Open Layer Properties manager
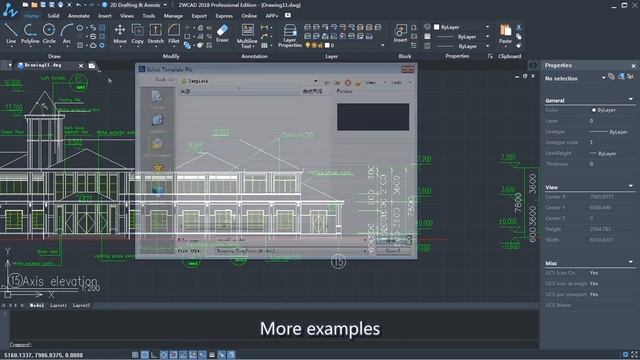This screenshot has width=640, height=360. pos(290,36)
